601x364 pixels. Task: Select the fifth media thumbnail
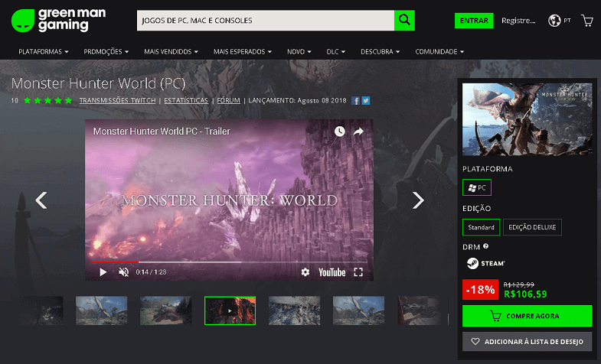294,310
